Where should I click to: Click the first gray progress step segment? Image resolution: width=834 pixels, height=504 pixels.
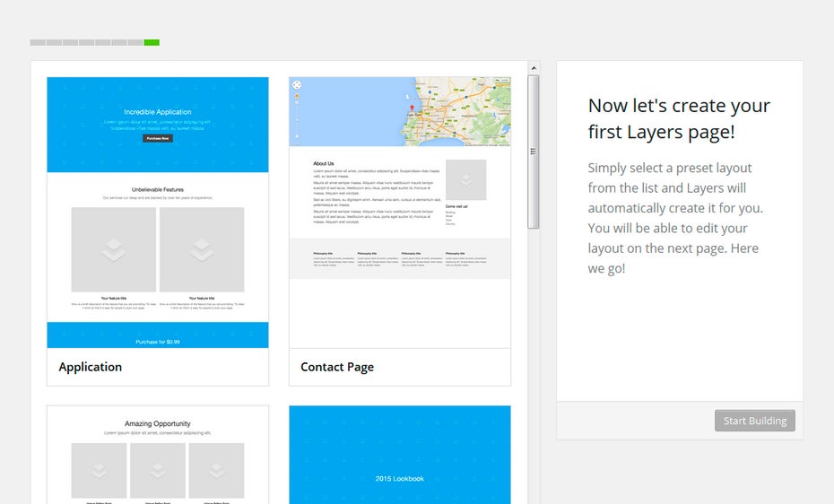point(38,42)
